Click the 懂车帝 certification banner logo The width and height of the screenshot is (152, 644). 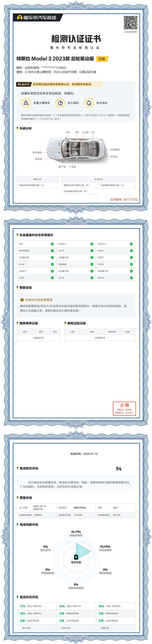tap(23, 84)
